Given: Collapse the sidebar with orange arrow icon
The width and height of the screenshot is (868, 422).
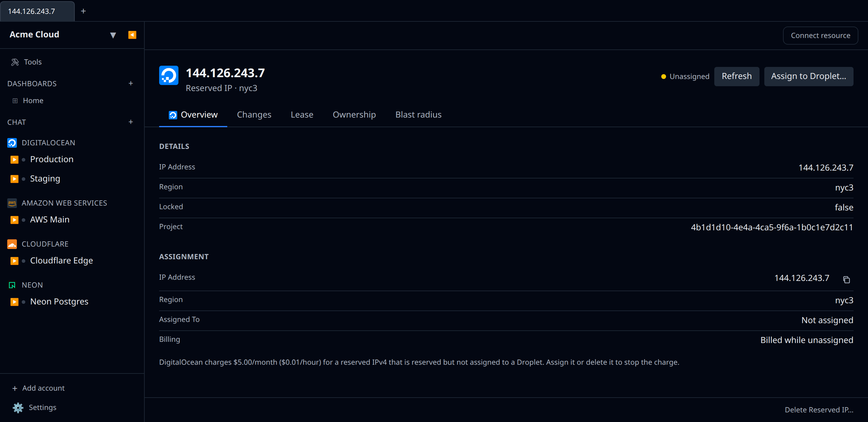Looking at the screenshot, I should click(132, 35).
